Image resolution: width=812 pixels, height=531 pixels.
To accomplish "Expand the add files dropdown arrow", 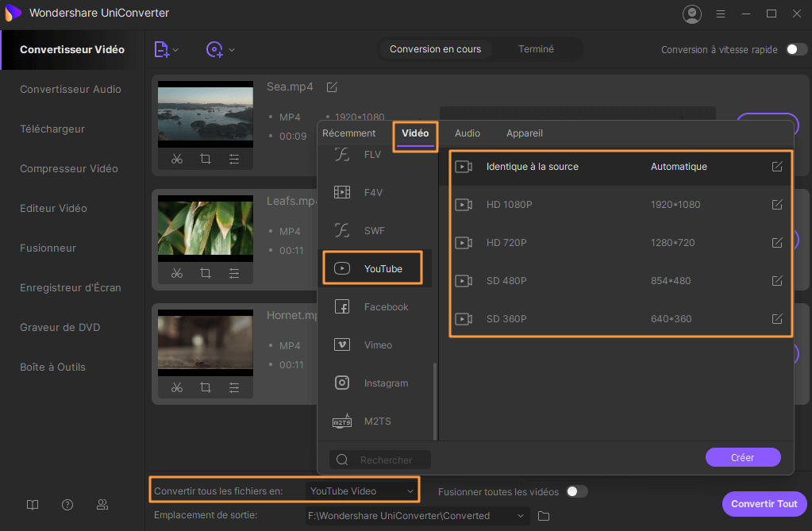I will 176,50.
